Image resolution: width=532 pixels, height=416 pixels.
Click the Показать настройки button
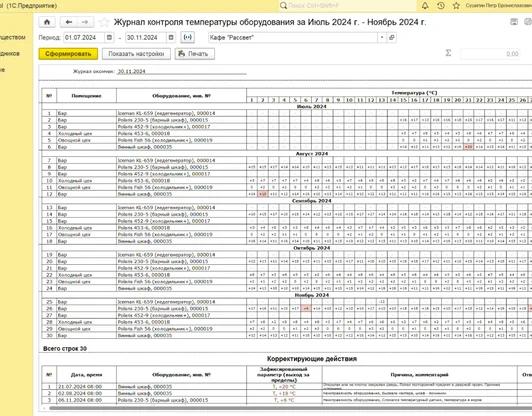coord(136,54)
